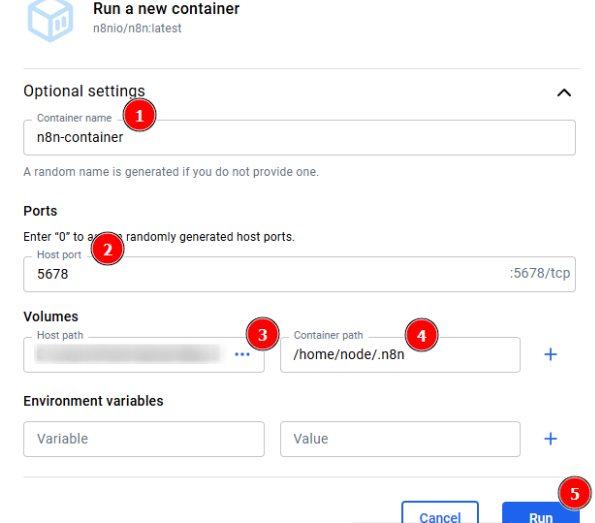Viewport: 595px width, 523px height.
Task: Click the Optional settings heading
Action: coord(84,91)
